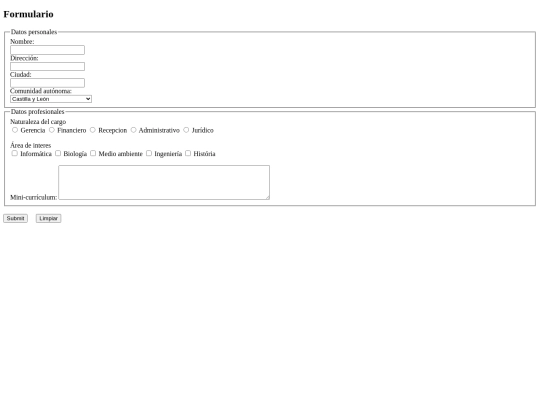The image size is (540, 405).
Task: Select the Administrativo radio button
Action: 133,130
